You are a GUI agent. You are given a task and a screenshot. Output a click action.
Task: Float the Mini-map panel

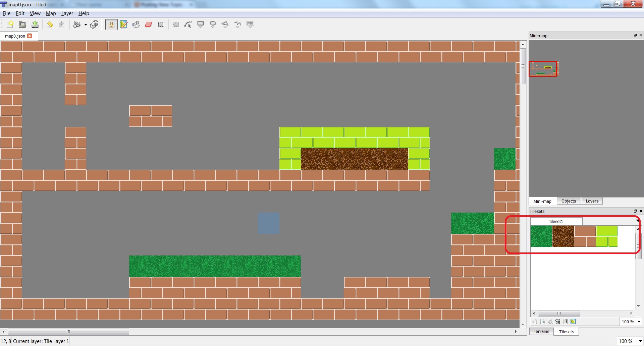[635, 36]
